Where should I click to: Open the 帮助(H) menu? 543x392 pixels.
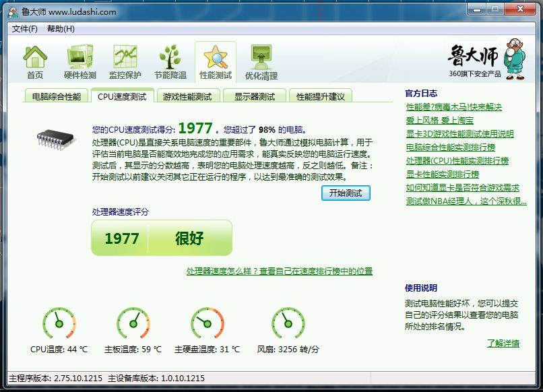[x=61, y=29]
